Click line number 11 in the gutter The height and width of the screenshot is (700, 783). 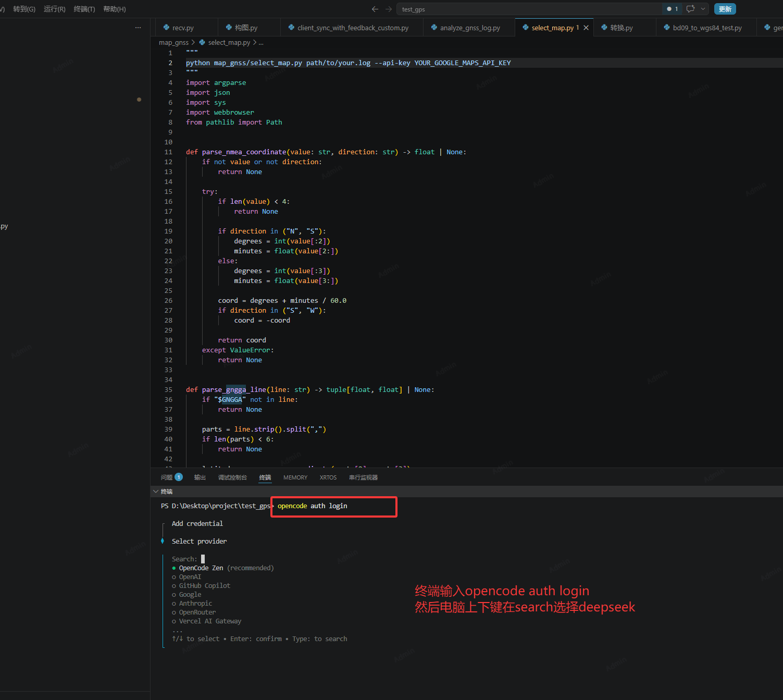pyautogui.click(x=168, y=152)
